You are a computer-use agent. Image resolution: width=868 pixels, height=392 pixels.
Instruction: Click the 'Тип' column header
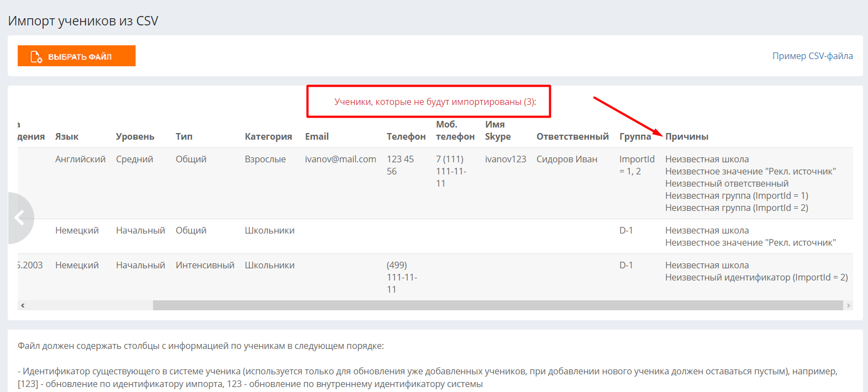click(x=184, y=136)
